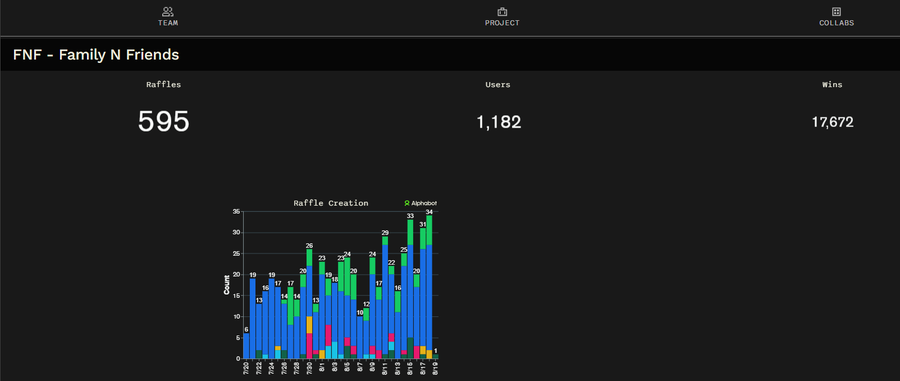This screenshot has width=900, height=381.
Task: Go to the COLLABS tab label
Action: click(836, 24)
